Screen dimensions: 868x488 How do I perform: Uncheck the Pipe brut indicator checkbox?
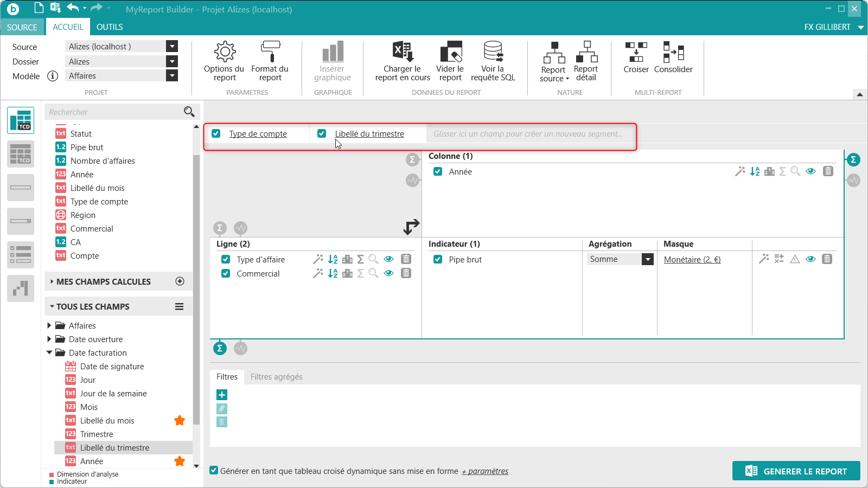438,260
